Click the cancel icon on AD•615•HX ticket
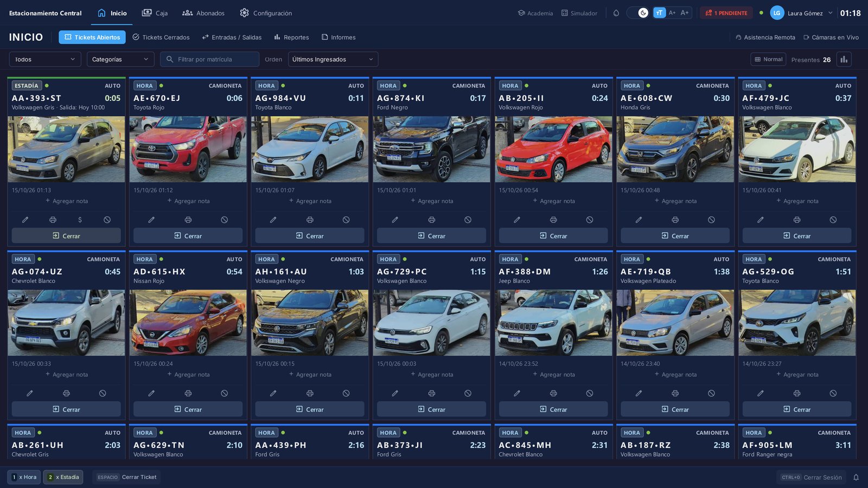This screenshot has height=488, width=868. click(224, 393)
